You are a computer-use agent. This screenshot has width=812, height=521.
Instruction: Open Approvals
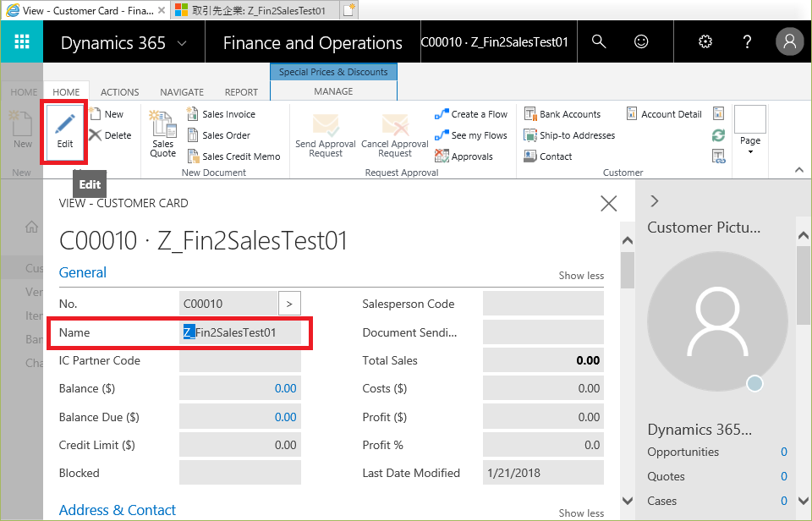coord(464,156)
